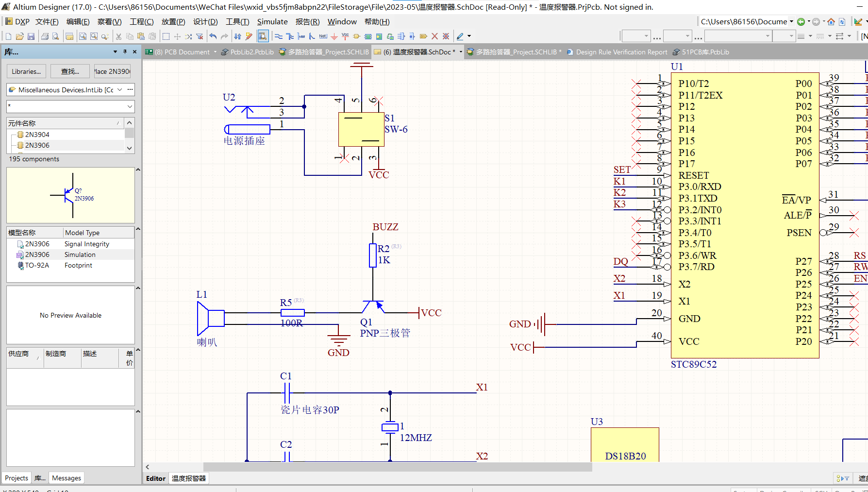This screenshot has height=492, width=868.
Task: Click the Place Part icon
Action: [356, 36]
